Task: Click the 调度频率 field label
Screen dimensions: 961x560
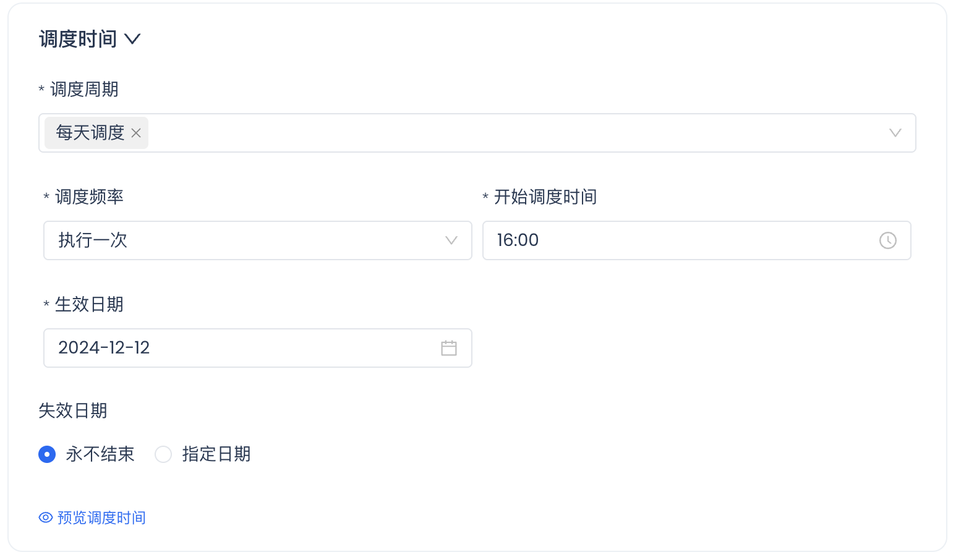Action: (x=89, y=197)
